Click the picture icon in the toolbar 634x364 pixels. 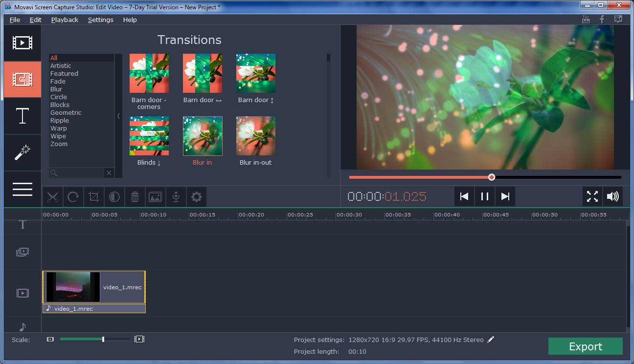pos(156,197)
